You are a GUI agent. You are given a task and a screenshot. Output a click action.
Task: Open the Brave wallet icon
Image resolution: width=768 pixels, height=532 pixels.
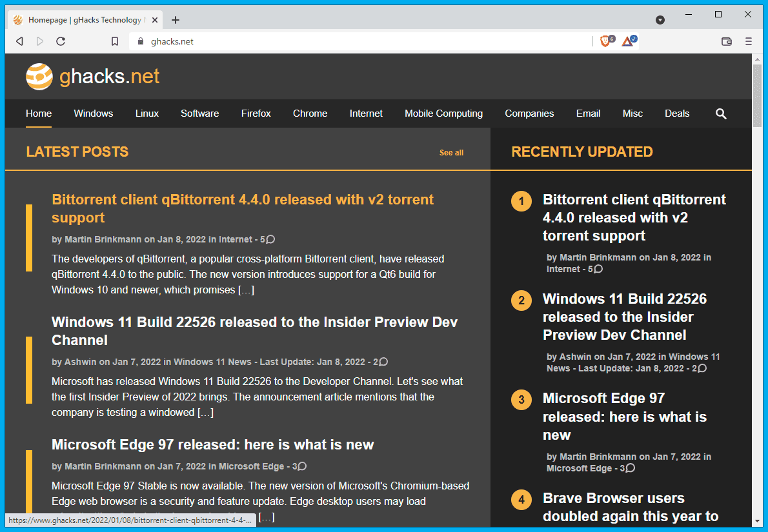(727, 41)
